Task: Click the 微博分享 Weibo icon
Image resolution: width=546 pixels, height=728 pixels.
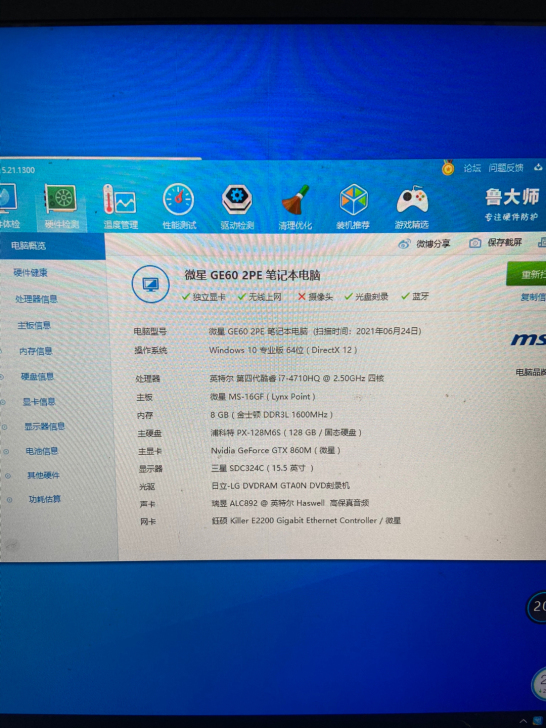Action: (404, 244)
